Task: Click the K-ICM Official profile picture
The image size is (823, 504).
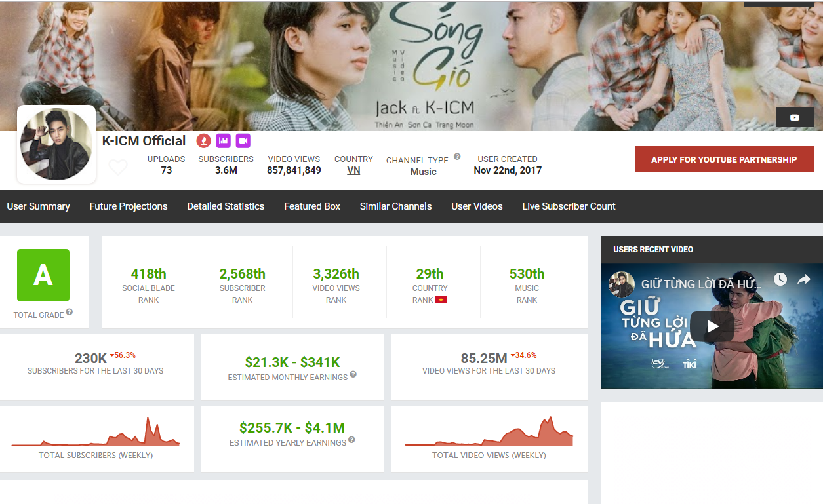Action: (x=56, y=144)
